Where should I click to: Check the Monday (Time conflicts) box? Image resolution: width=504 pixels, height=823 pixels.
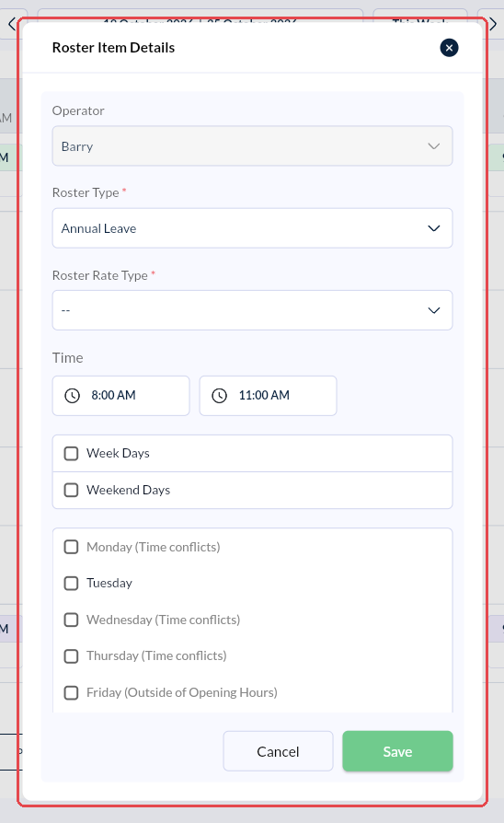tap(71, 547)
